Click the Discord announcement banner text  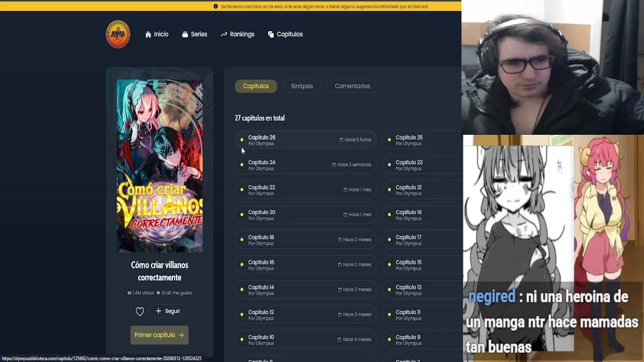325,7
